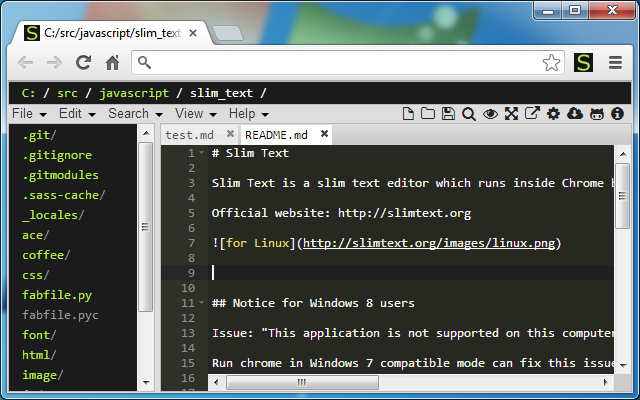Open search with magnifier toolbar icon
This screenshot has width=640, height=400.
469,114
